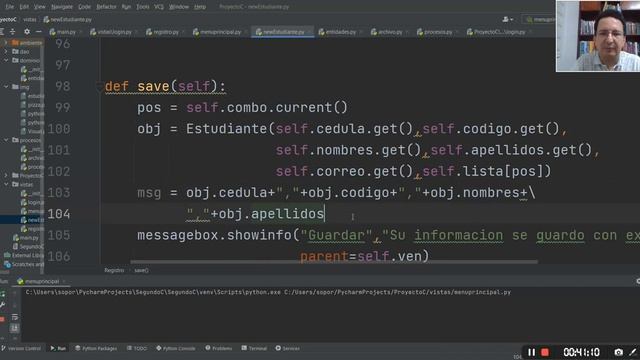Pause the screen recording
The height and width of the screenshot is (360, 640).
pos(531,352)
